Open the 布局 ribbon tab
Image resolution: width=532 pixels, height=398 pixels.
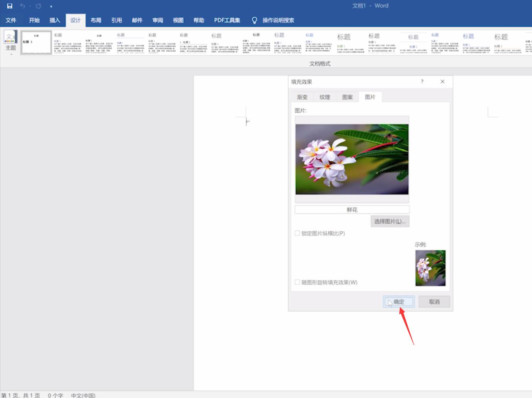click(x=96, y=20)
